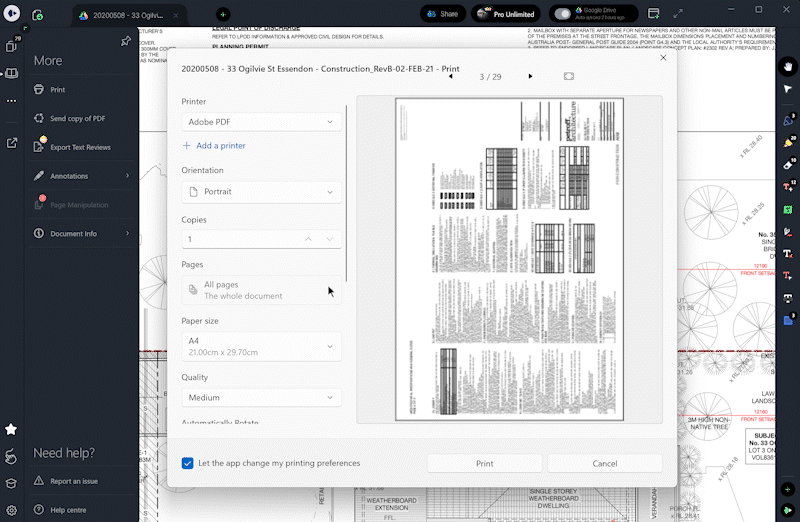This screenshot has width=800, height=522.
Task: Open the add text tool with badge 12
Action: [x=788, y=187]
